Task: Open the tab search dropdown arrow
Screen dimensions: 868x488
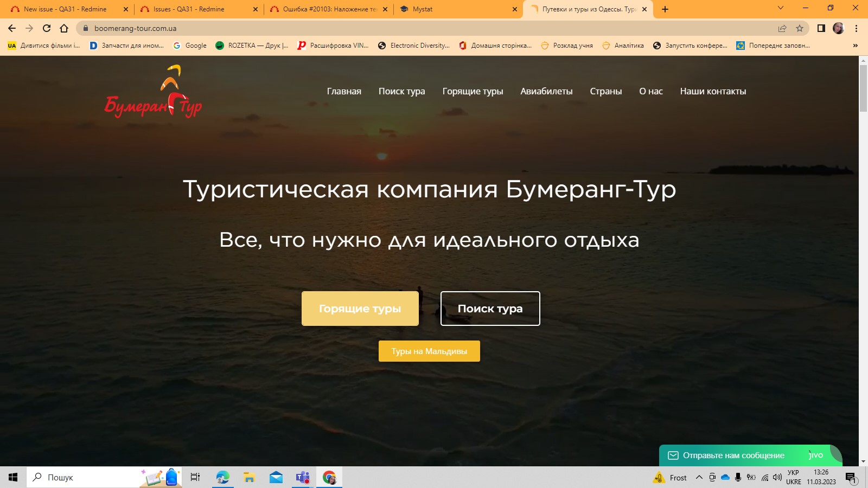Action: (x=780, y=8)
